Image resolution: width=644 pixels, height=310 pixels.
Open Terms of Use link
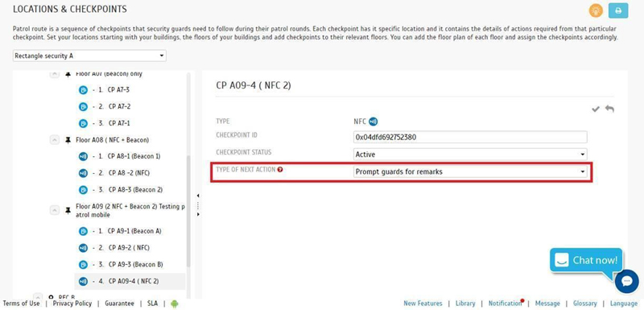pyautogui.click(x=22, y=304)
